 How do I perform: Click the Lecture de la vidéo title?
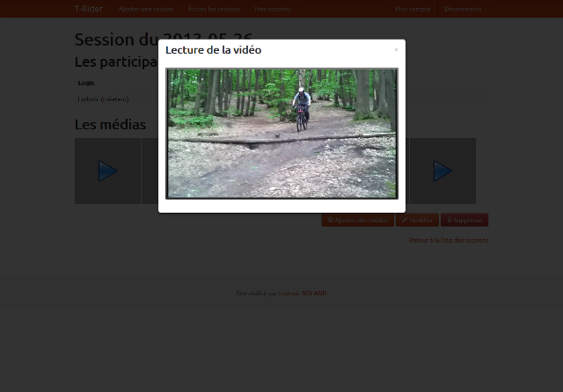(213, 50)
